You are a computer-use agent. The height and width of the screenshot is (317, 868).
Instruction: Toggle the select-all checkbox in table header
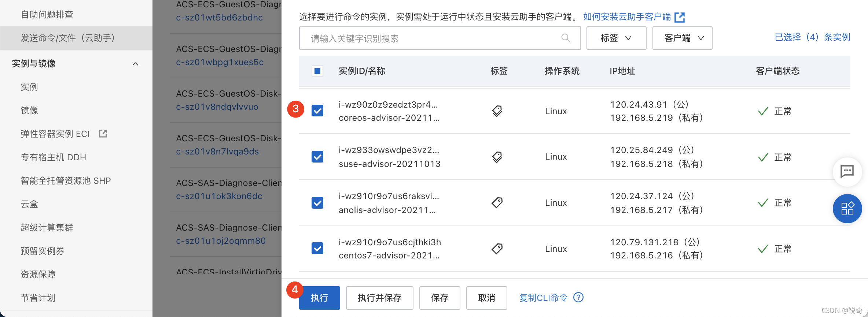[317, 71]
